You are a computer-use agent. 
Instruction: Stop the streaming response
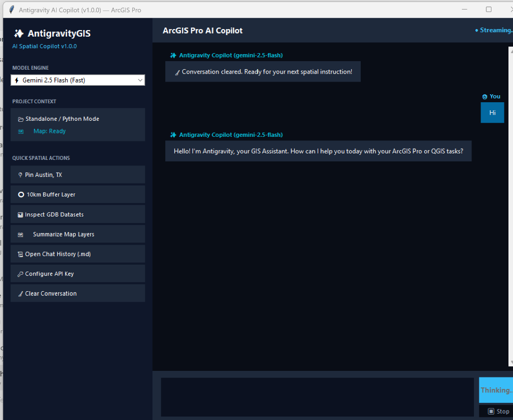[x=496, y=411]
